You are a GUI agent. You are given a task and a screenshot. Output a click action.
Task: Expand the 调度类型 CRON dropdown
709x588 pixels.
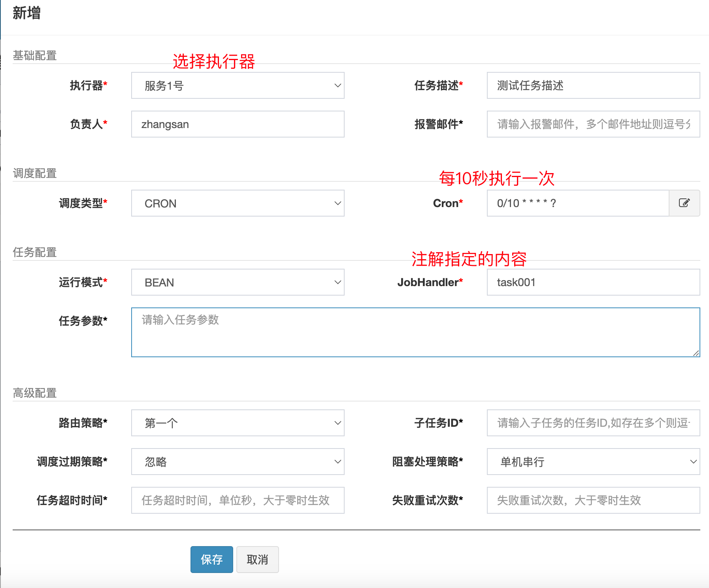[x=238, y=203]
